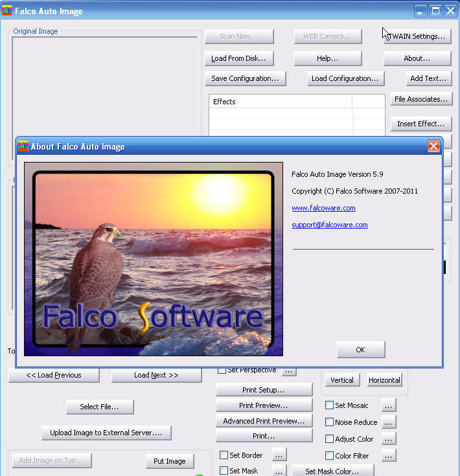This screenshot has width=460, height=476.
Task: Click the Effects list column header
Action: [x=281, y=102]
